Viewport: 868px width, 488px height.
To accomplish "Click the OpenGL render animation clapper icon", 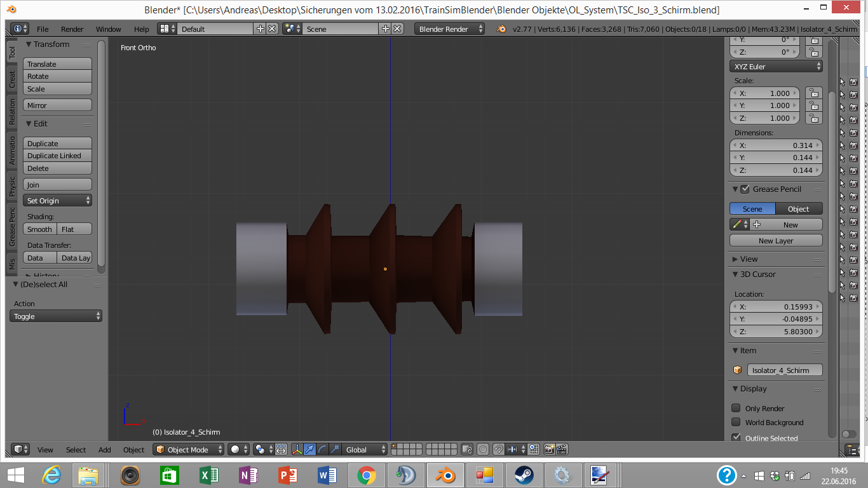I will tap(562, 449).
